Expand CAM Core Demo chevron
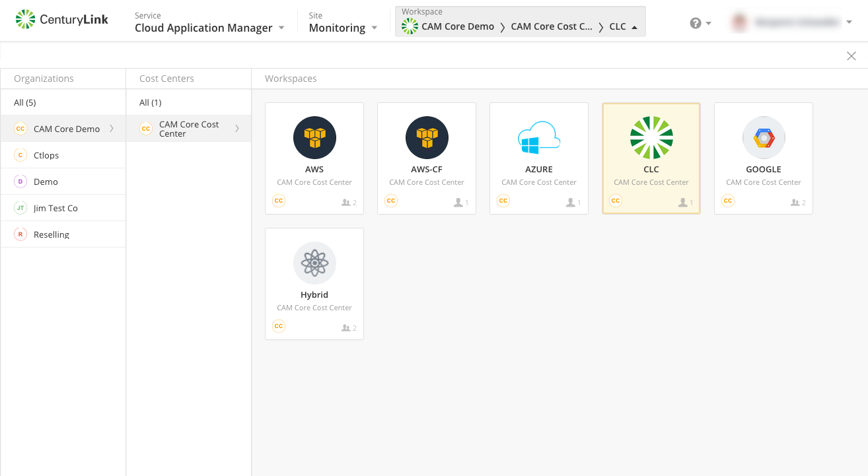This screenshot has height=476, width=868. 112,129
